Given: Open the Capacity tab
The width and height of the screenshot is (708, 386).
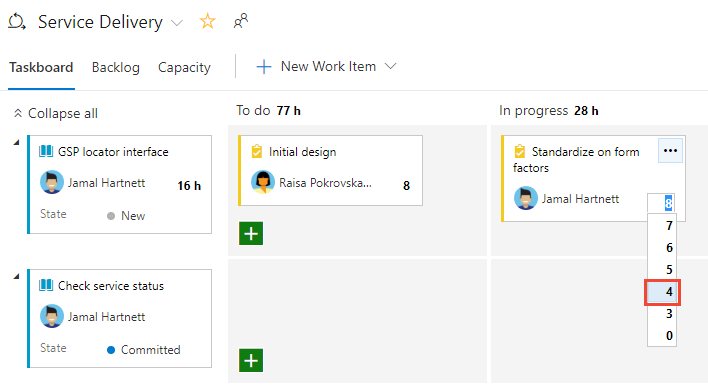Looking at the screenshot, I should (x=184, y=67).
